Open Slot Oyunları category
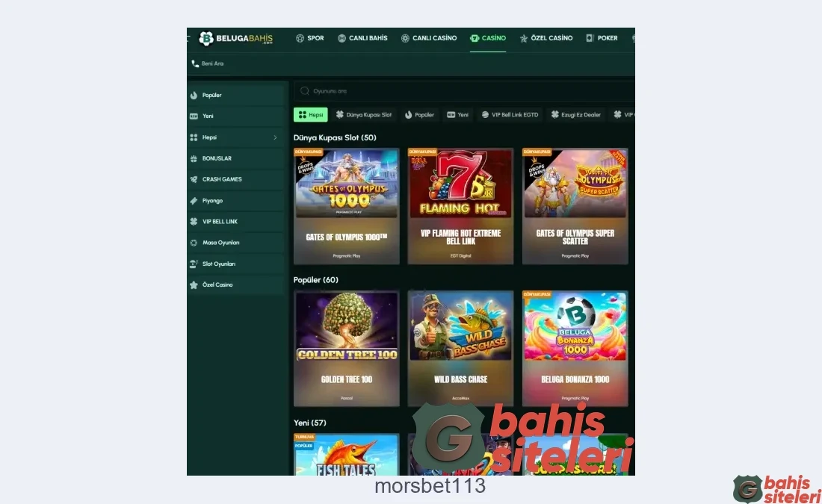This screenshot has height=504, width=822. tap(221, 264)
